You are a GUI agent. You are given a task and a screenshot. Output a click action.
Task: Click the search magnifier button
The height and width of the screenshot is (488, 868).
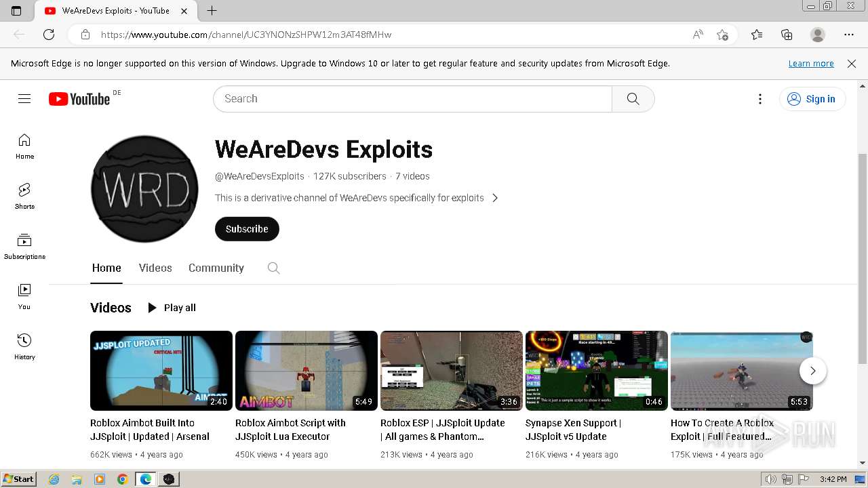pyautogui.click(x=633, y=99)
